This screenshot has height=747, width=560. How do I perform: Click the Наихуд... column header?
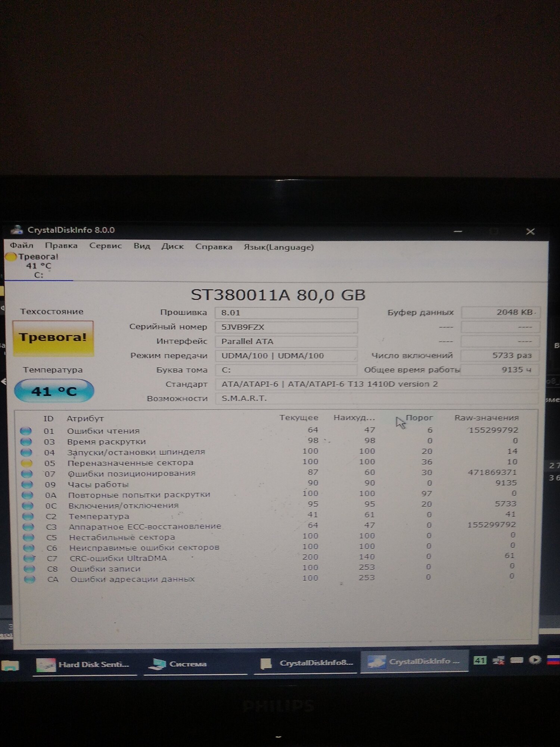point(354,418)
